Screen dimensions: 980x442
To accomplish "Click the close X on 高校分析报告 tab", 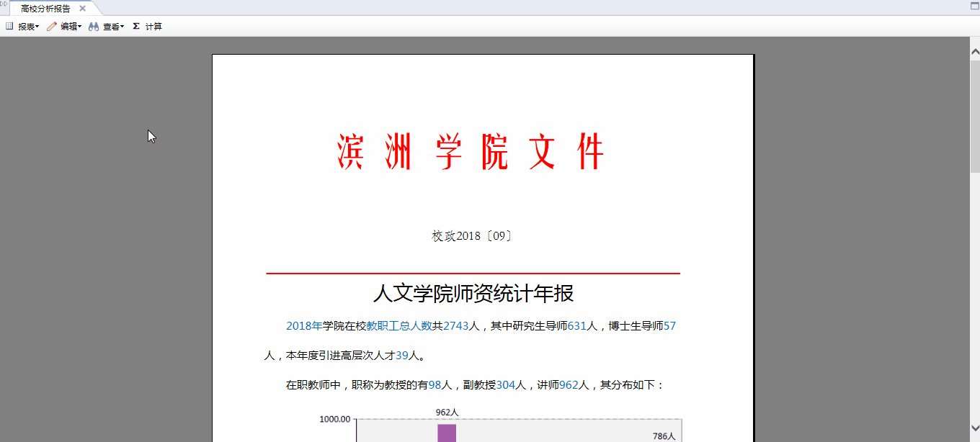I will (x=82, y=9).
